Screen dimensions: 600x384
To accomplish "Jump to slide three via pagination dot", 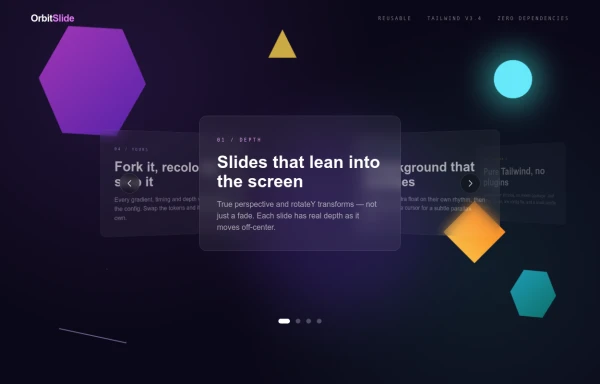I will click(x=308, y=321).
